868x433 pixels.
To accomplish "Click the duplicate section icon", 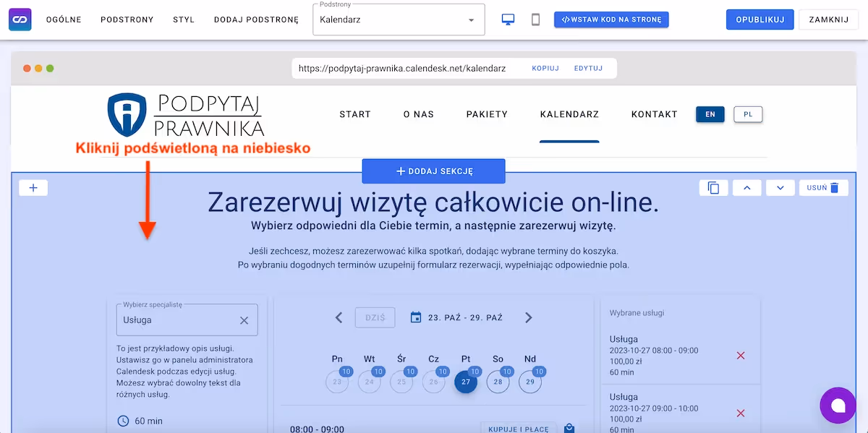I will [x=713, y=188].
